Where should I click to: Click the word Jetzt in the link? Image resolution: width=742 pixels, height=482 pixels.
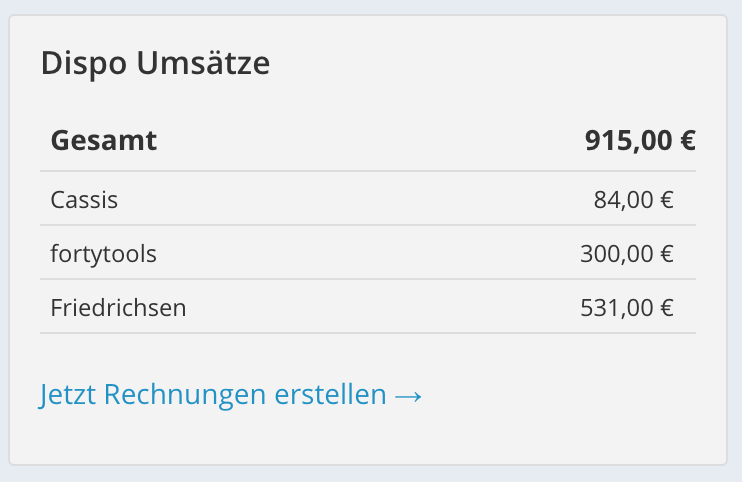pyautogui.click(x=68, y=395)
